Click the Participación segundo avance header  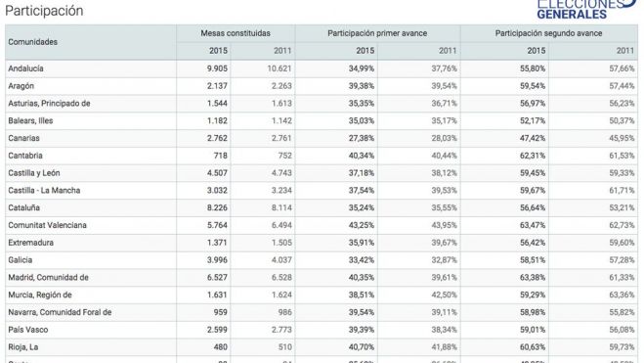(548, 33)
